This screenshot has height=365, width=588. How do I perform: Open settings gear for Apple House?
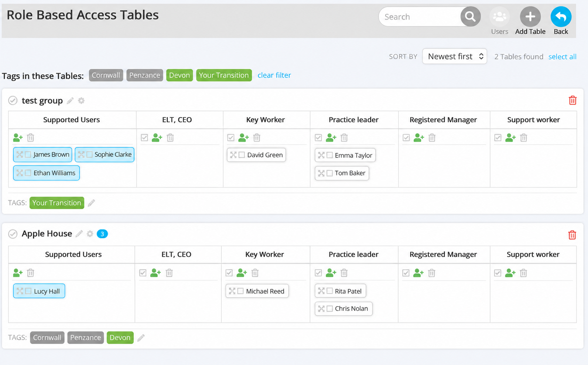tap(90, 233)
